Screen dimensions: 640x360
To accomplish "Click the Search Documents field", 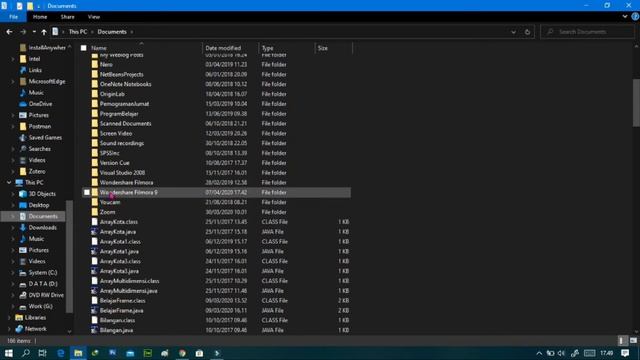I will pos(587,32).
